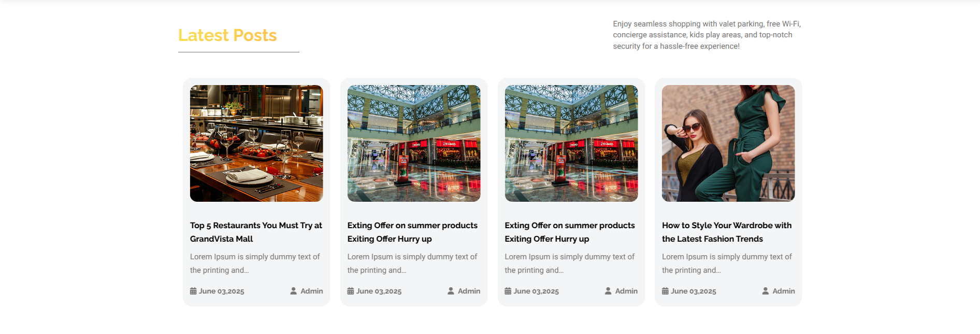The width and height of the screenshot is (980, 334).
Task: Click author user icon on the second post card
Action: click(x=451, y=291)
